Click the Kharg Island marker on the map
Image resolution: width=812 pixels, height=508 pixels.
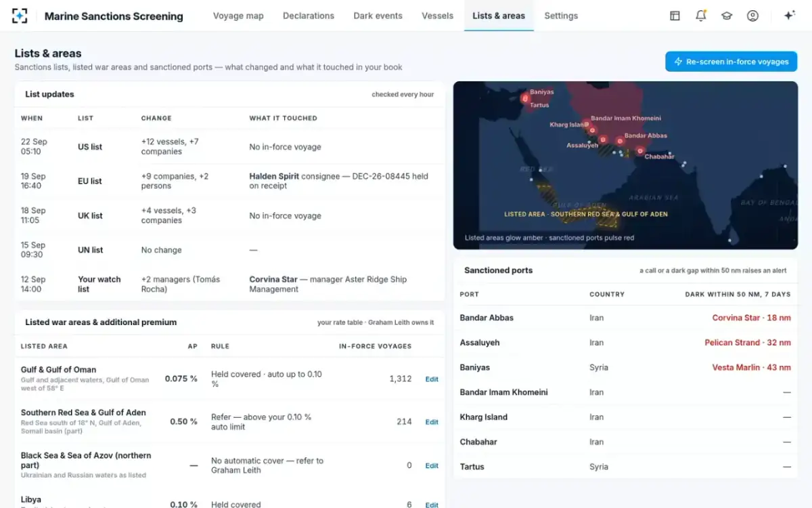593,130
